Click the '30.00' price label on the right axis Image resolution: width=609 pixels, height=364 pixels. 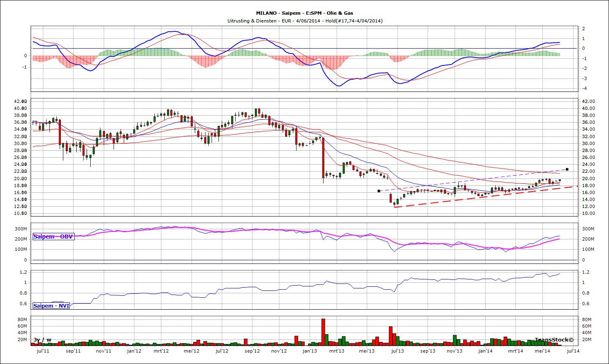(x=589, y=143)
